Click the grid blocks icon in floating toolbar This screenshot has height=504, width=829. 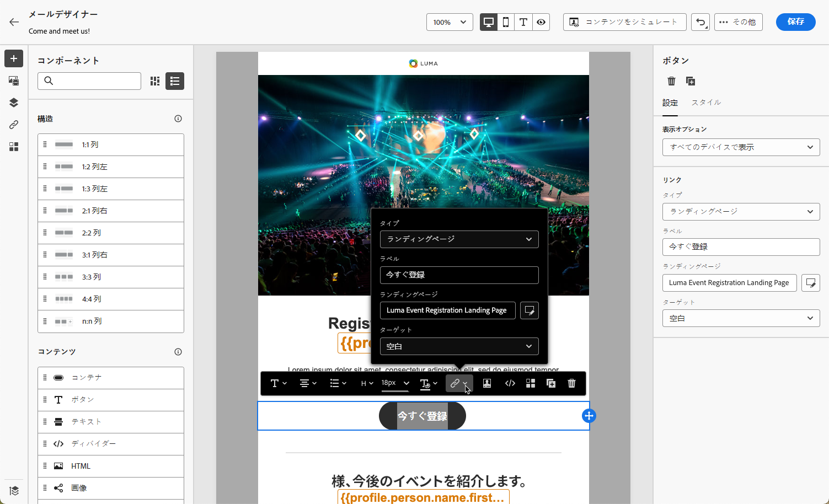(531, 383)
